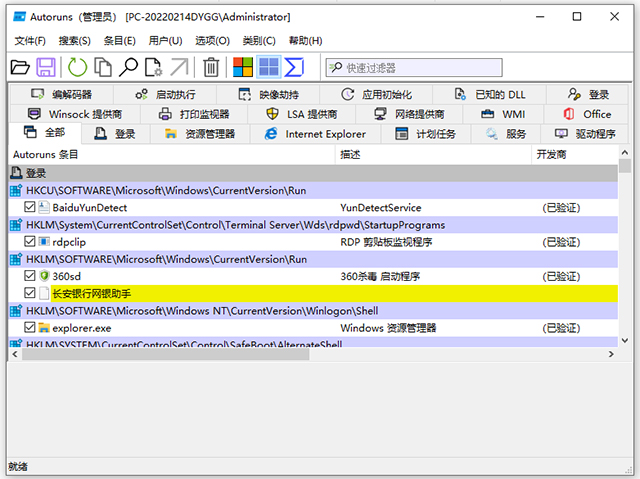The width and height of the screenshot is (640, 479).
Task: Uncheck the BaiduYunDetect entry checkbox
Action: pyautogui.click(x=29, y=207)
